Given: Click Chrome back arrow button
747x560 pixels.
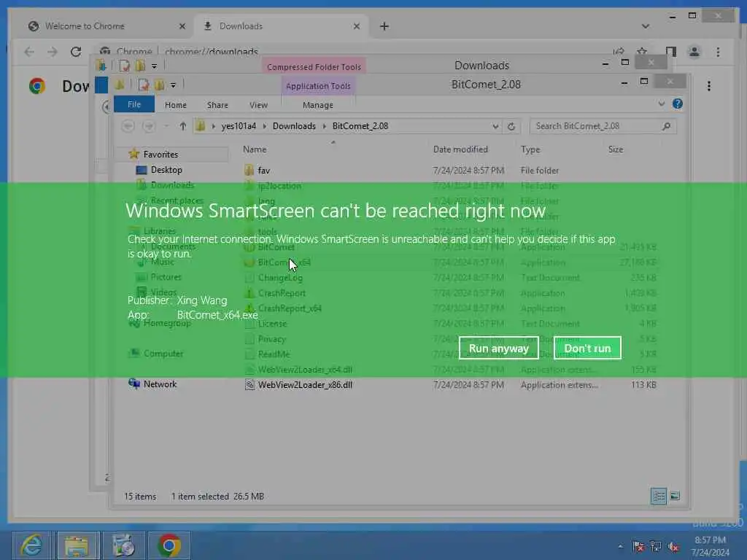Looking at the screenshot, I should coord(29,52).
